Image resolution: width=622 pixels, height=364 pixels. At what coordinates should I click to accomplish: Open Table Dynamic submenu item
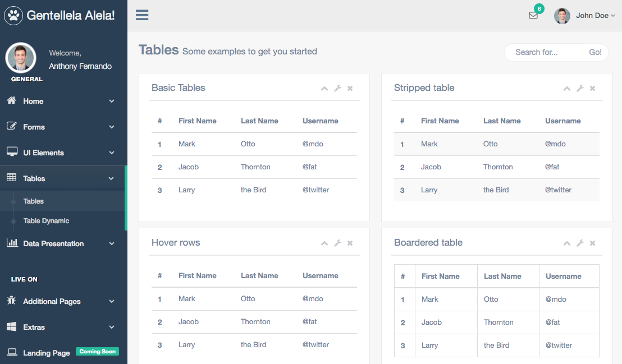pos(46,221)
